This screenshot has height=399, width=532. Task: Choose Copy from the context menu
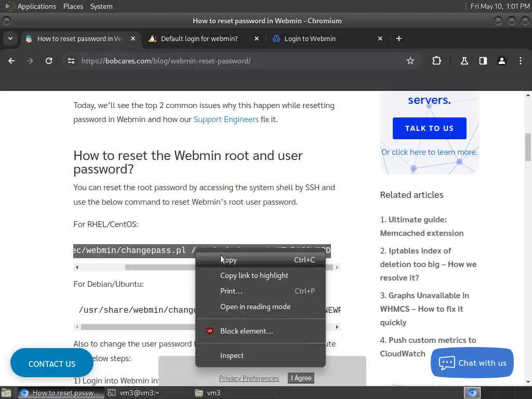(260, 260)
